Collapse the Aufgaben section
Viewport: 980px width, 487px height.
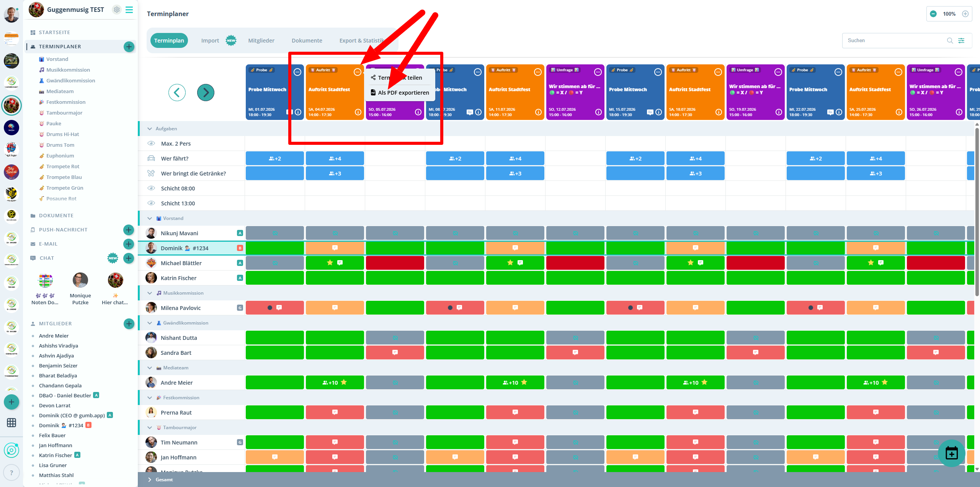(x=150, y=129)
